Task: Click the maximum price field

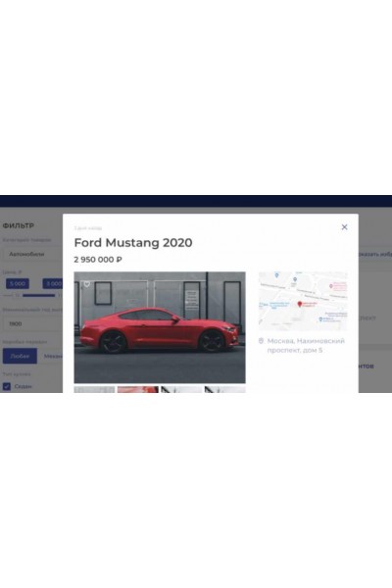Action: click(53, 283)
